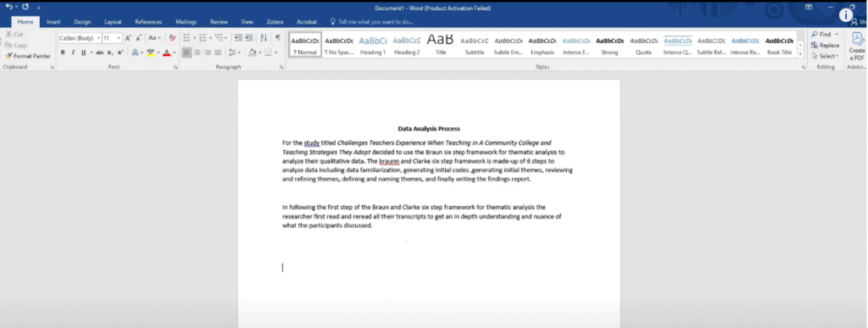
Task: Switch to the Layout tab
Action: 113,22
